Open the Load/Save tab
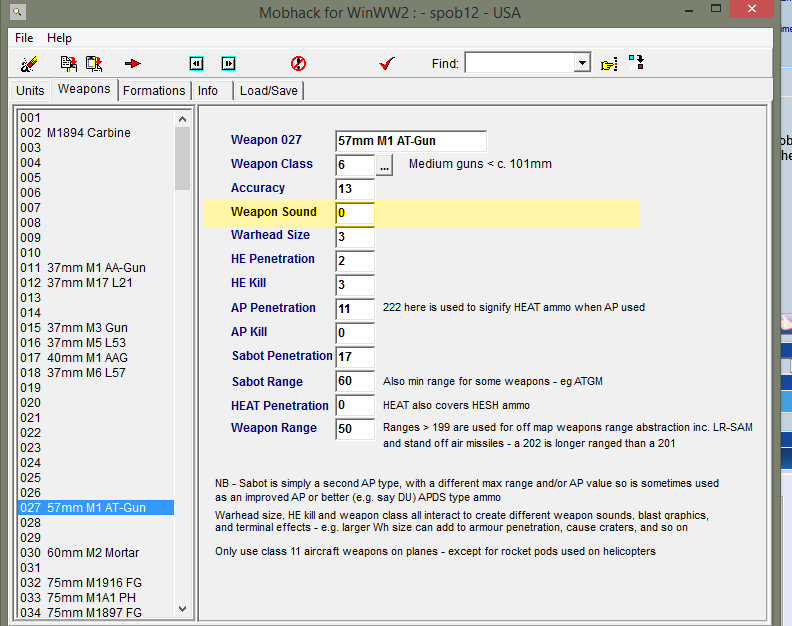This screenshot has width=792, height=626. (269, 90)
